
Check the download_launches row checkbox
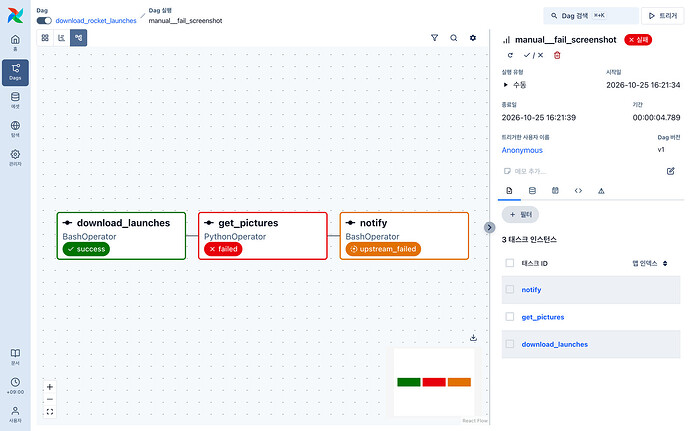coord(510,344)
